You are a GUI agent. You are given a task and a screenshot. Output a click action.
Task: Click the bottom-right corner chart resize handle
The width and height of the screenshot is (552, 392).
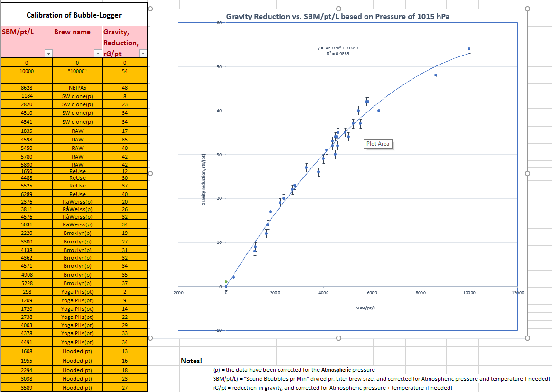(x=527, y=338)
